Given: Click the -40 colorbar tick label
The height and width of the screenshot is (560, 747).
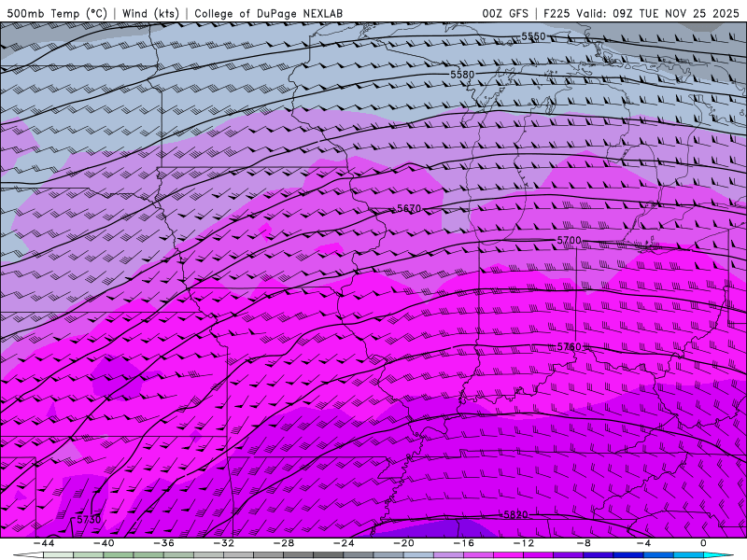Looking at the screenshot, I should pyautogui.click(x=104, y=543).
